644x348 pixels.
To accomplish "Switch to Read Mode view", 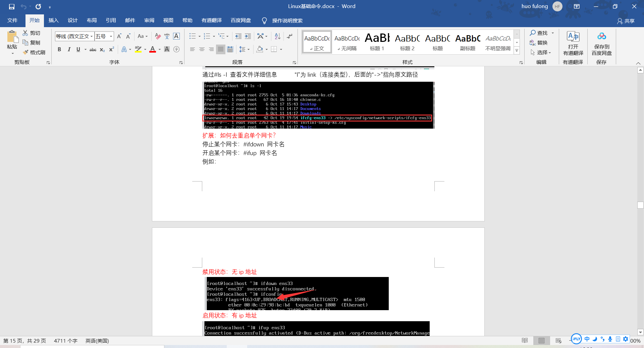I will pos(525,341).
